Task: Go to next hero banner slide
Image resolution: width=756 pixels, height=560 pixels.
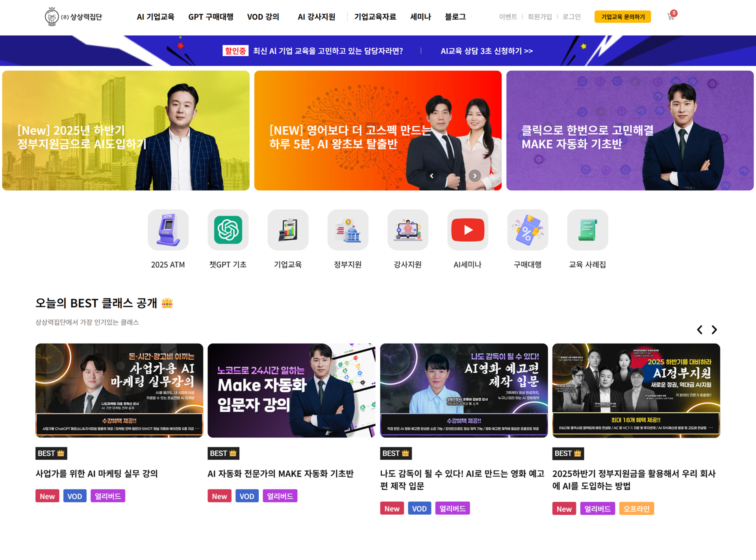Action: [474, 176]
